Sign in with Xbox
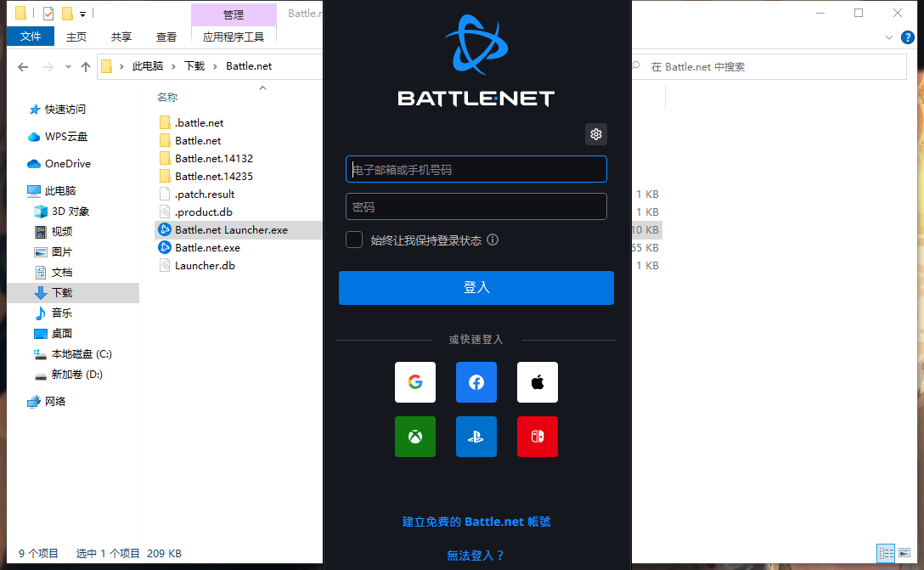The width and height of the screenshot is (924, 570). 414,437
